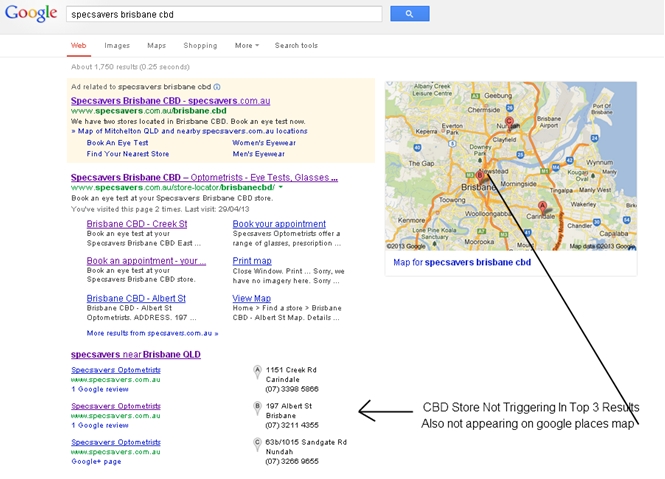This screenshot has height=479, width=665.
Task: Click the Google logo
Action: pyautogui.click(x=31, y=14)
